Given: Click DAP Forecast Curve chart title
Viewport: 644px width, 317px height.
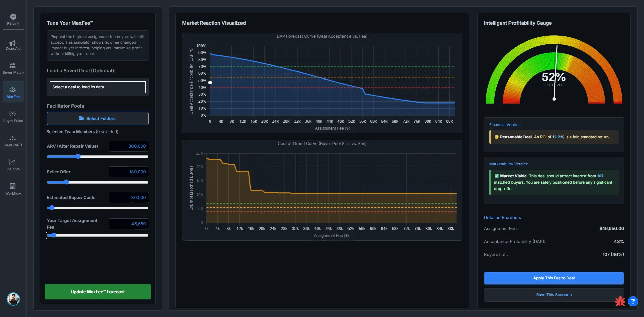Looking at the screenshot, I should pyautogui.click(x=322, y=36).
